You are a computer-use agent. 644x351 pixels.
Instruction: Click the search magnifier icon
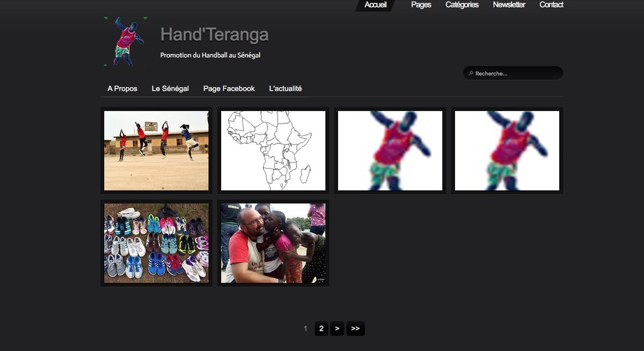tap(471, 74)
